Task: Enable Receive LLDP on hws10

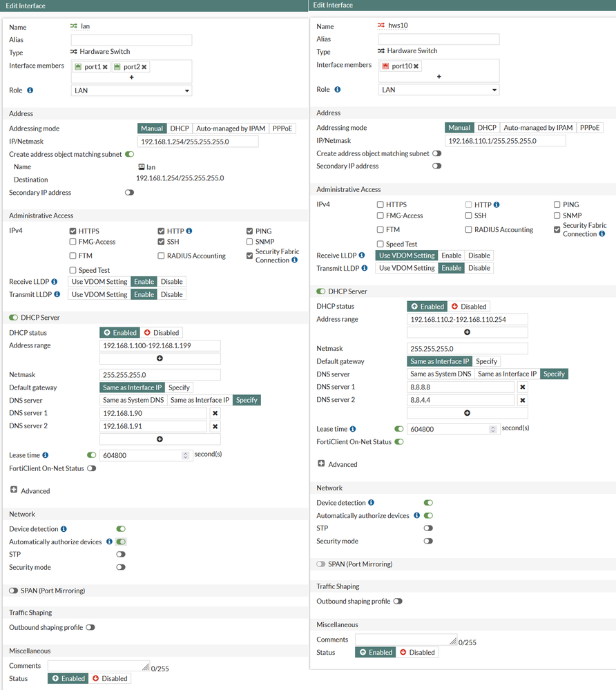Action: pyautogui.click(x=451, y=256)
